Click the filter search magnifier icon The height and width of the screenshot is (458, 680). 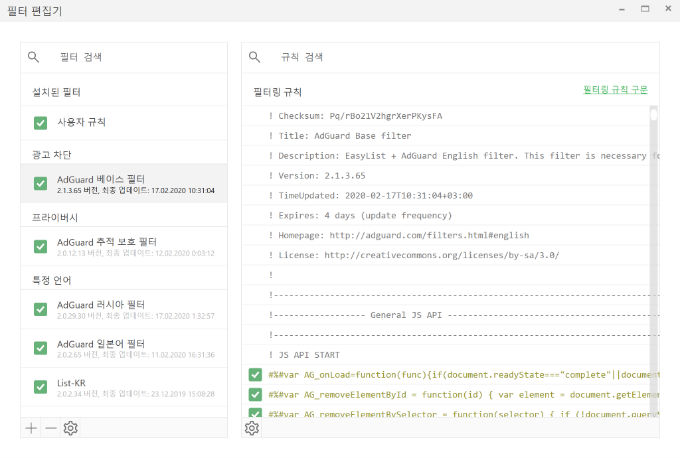pos(33,57)
